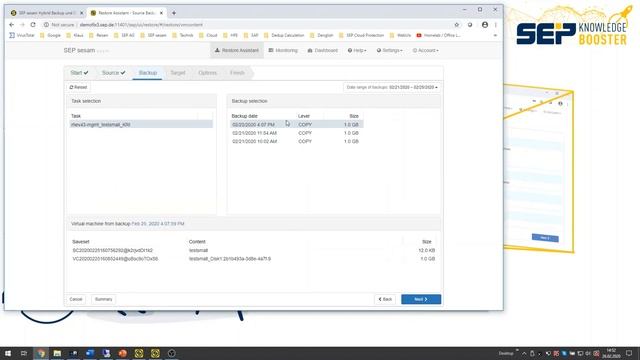This screenshot has width=640, height=360.
Task: Open the Google bookmarks folder
Action: [50, 36]
